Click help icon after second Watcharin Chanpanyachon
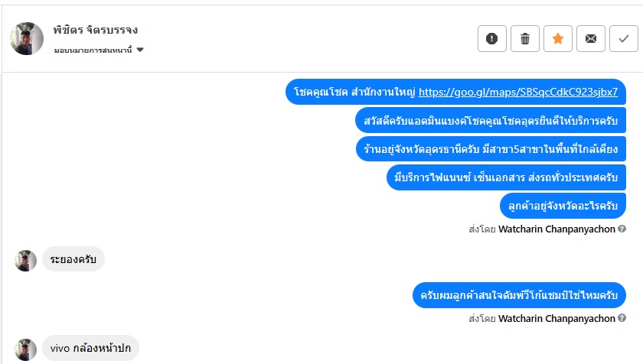Image resolution: width=643 pixels, height=364 pixels. click(622, 319)
